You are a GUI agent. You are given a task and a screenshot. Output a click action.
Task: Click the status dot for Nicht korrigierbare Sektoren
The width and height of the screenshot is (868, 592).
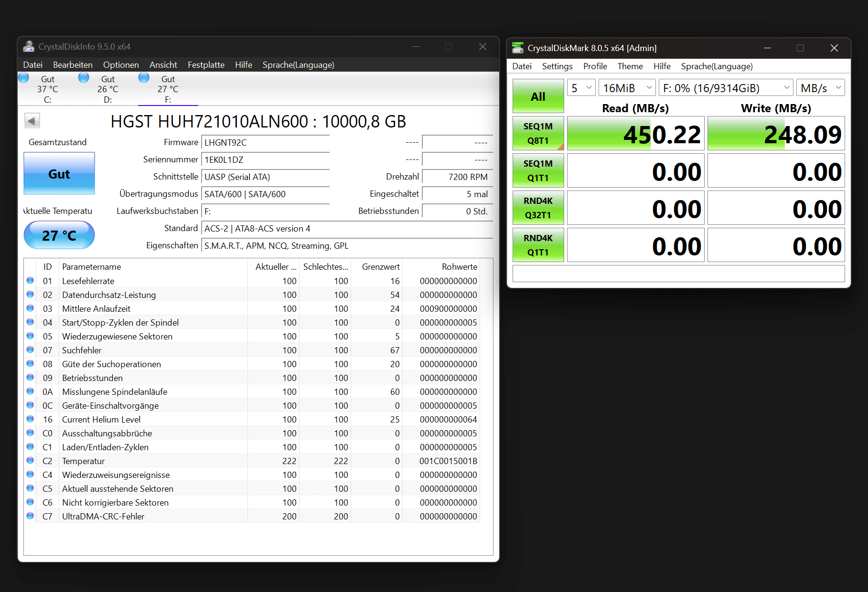[30, 502]
